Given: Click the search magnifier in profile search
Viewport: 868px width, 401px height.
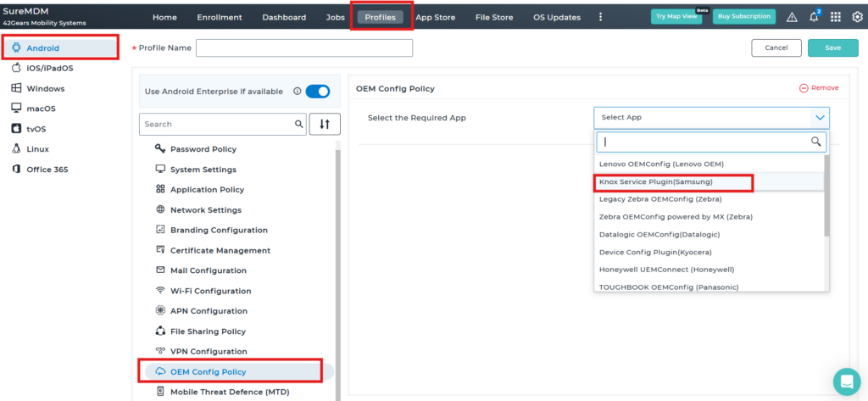Looking at the screenshot, I should pos(299,124).
